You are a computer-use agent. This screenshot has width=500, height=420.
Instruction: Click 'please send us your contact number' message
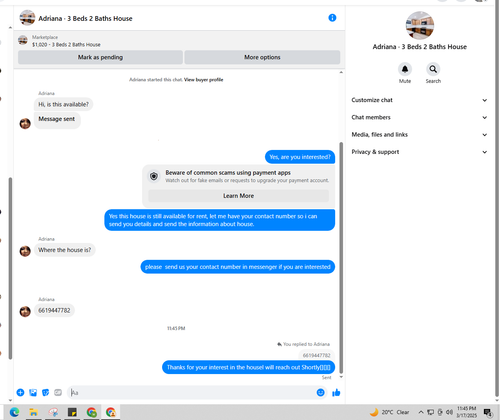[238, 267]
